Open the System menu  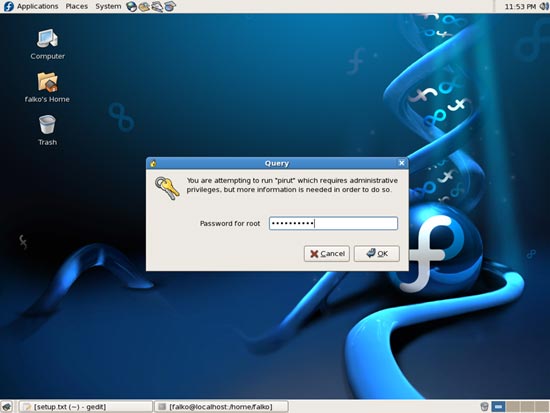point(108,6)
